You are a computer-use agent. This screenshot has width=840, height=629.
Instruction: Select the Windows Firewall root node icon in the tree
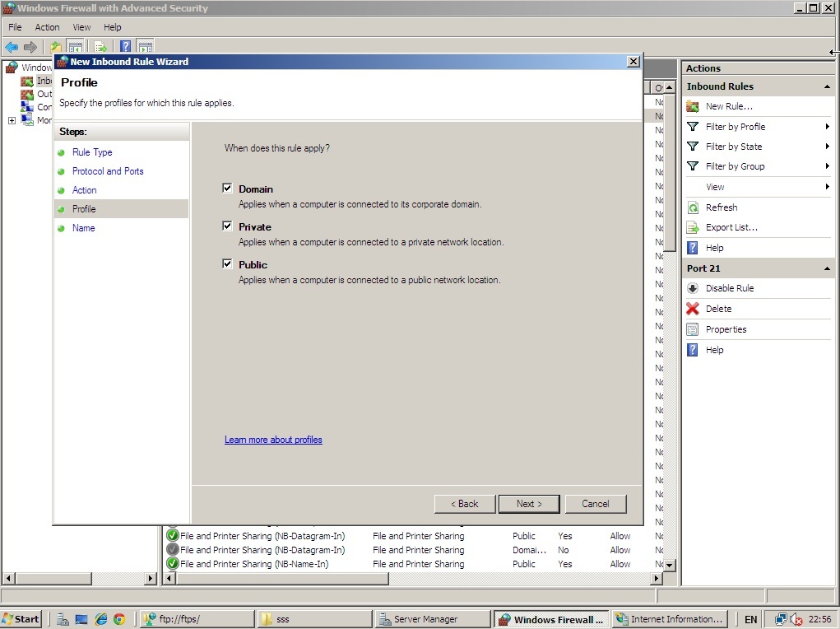12,68
